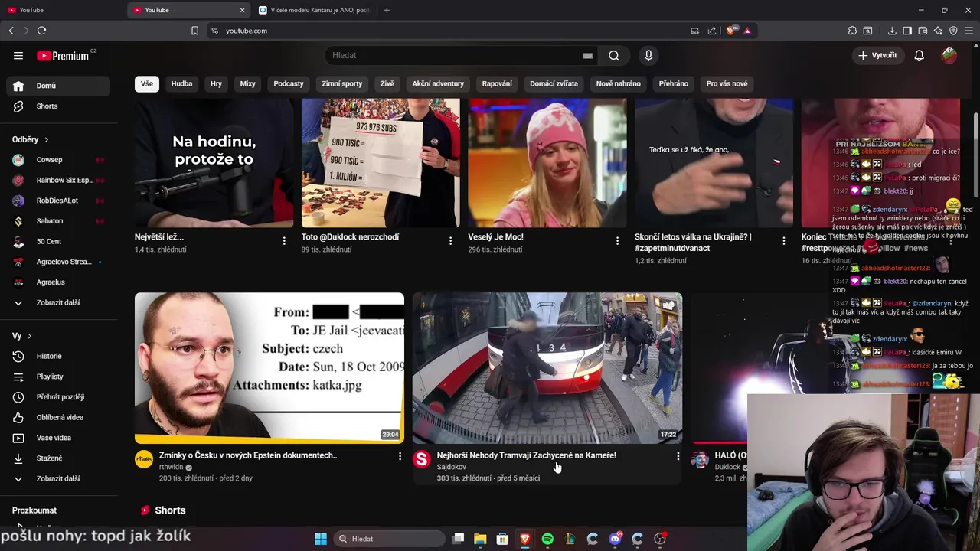Select the 'Hudba' filter chip
This screenshot has width=980, height=551.
click(x=181, y=83)
